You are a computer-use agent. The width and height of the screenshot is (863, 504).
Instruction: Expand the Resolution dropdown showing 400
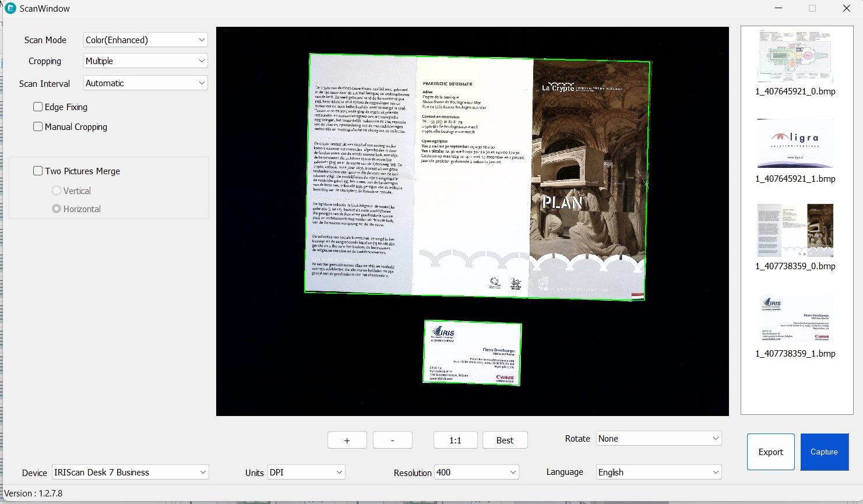click(477, 472)
